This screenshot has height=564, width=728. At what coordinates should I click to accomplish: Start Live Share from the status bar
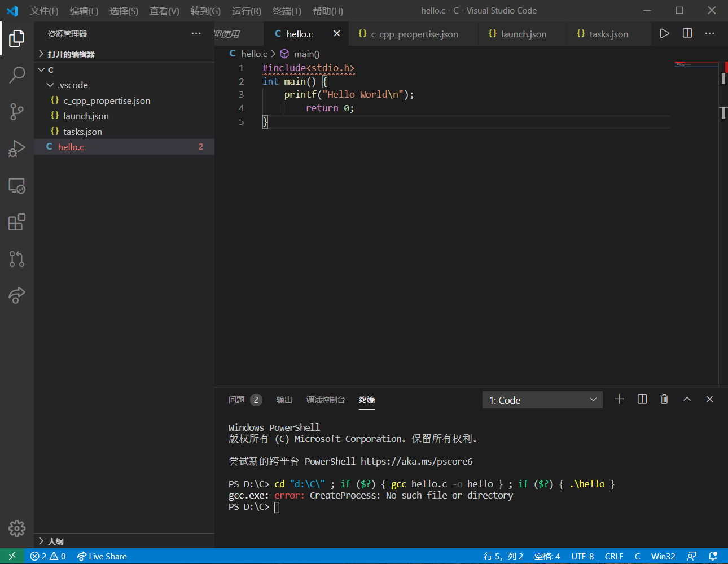102,556
